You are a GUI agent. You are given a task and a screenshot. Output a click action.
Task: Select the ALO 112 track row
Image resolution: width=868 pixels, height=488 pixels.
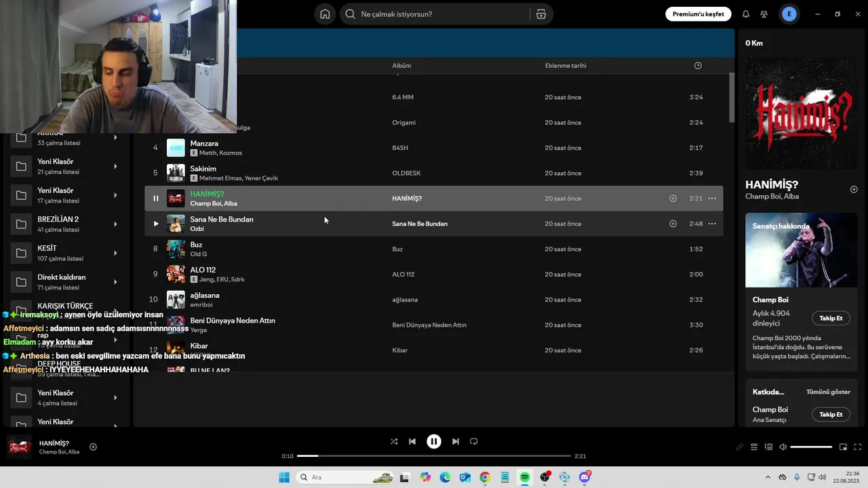pyautogui.click(x=434, y=274)
